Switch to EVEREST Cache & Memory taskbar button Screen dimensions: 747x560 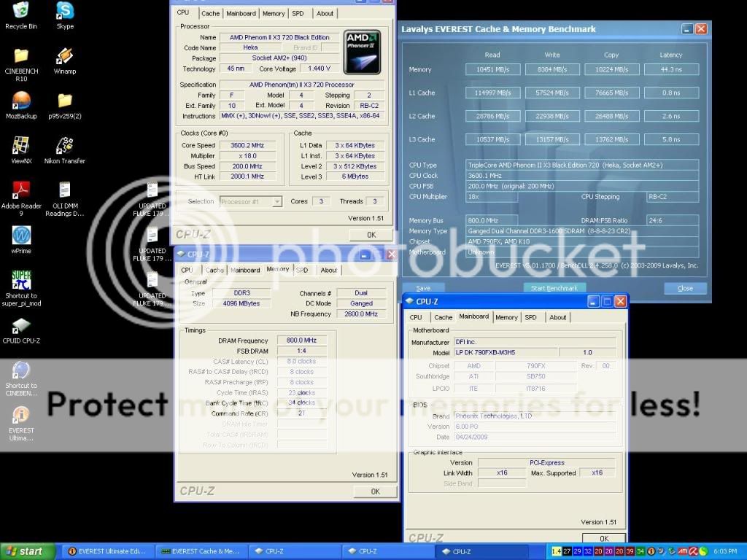pyautogui.click(x=201, y=551)
